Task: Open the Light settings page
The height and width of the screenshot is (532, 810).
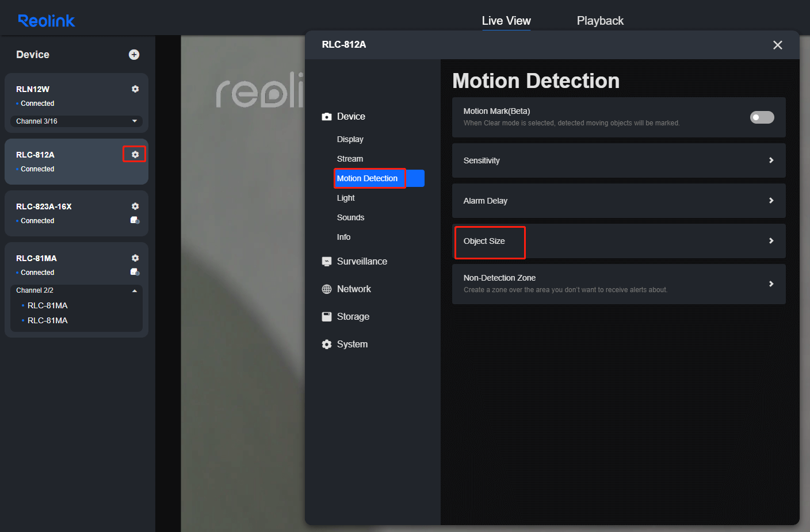Action: (x=346, y=198)
